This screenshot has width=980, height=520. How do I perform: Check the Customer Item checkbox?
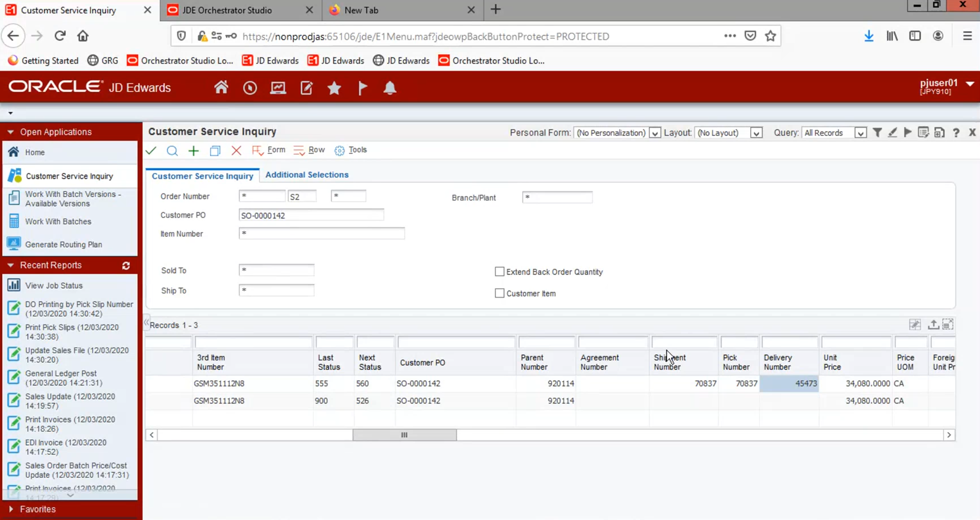pyautogui.click(x=500, y=293)
